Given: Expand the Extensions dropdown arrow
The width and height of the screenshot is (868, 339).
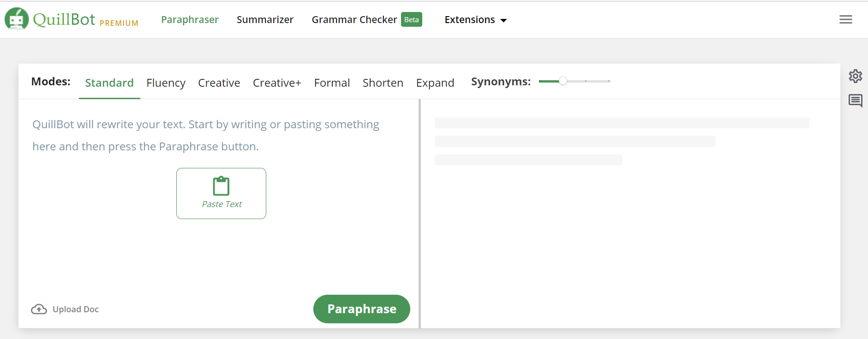Looking at the screenshot, I should coord(503,20).
